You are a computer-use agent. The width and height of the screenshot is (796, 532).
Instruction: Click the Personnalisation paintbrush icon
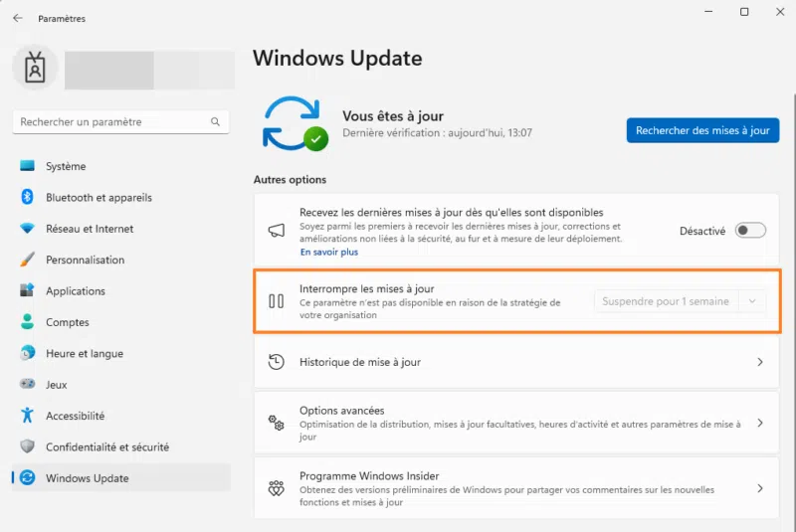click(x=27, y=260)
